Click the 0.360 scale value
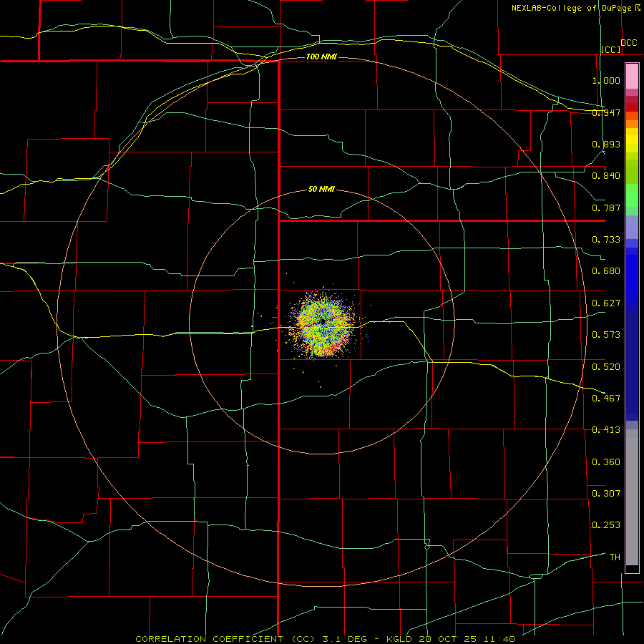 (x=606, y=462)
